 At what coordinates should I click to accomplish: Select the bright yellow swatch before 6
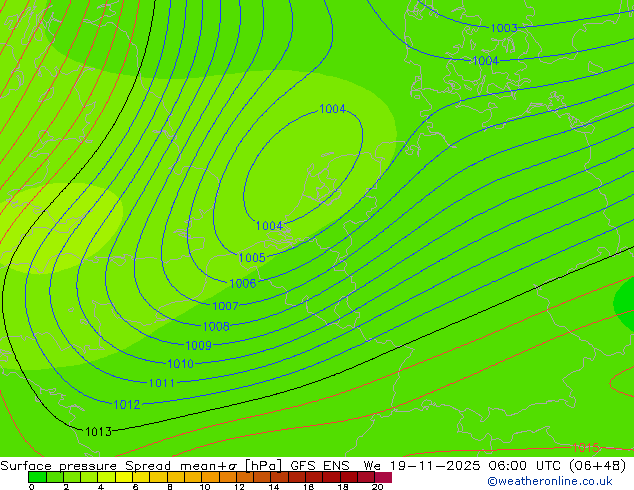click(124, 477)
